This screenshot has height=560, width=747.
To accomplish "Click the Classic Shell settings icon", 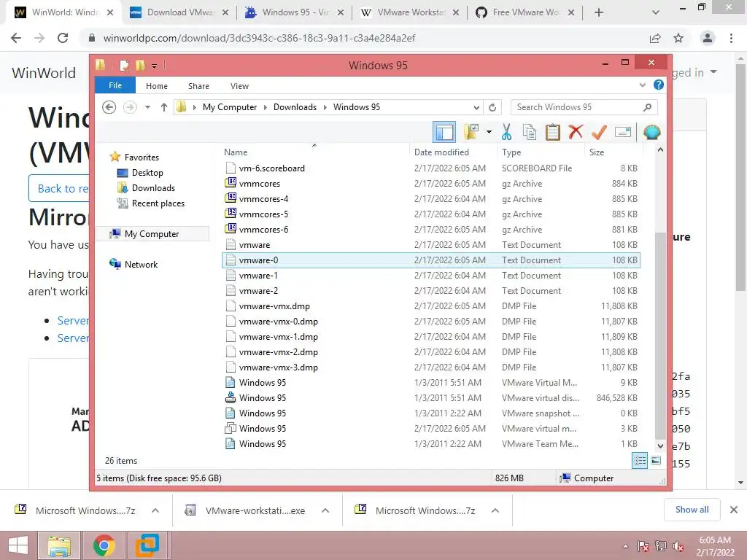I will 651,132.
